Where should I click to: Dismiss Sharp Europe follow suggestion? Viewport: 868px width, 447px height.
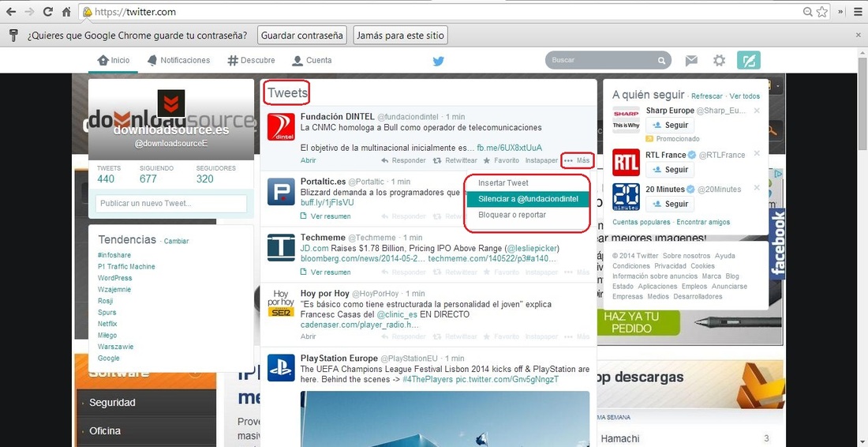757,111
